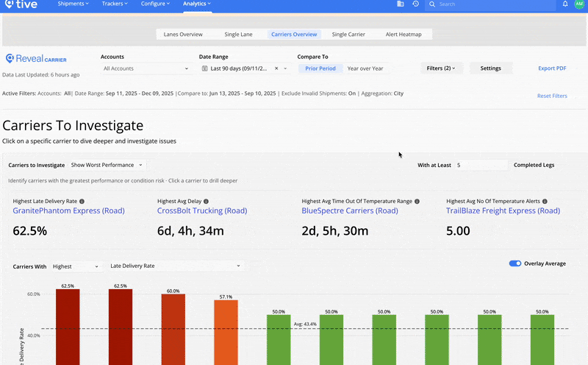
Task: Open the notifications bell
Action: point(565,4)
